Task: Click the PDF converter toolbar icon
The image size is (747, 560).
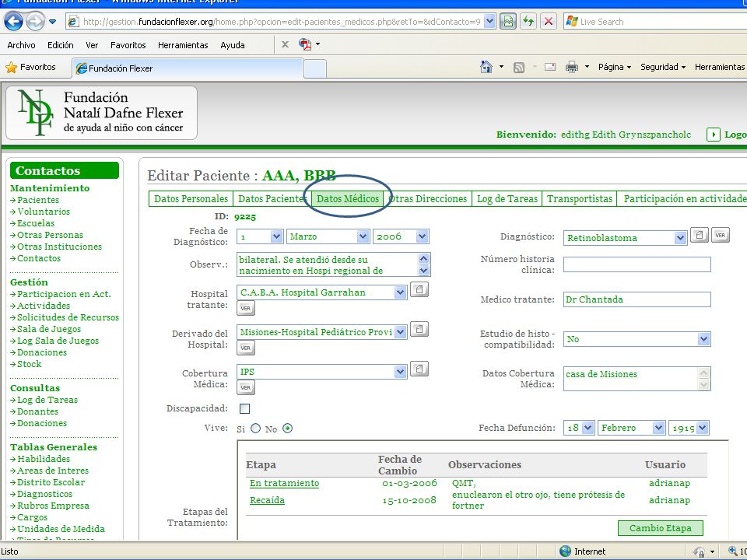Action: (x=305, y=44)
